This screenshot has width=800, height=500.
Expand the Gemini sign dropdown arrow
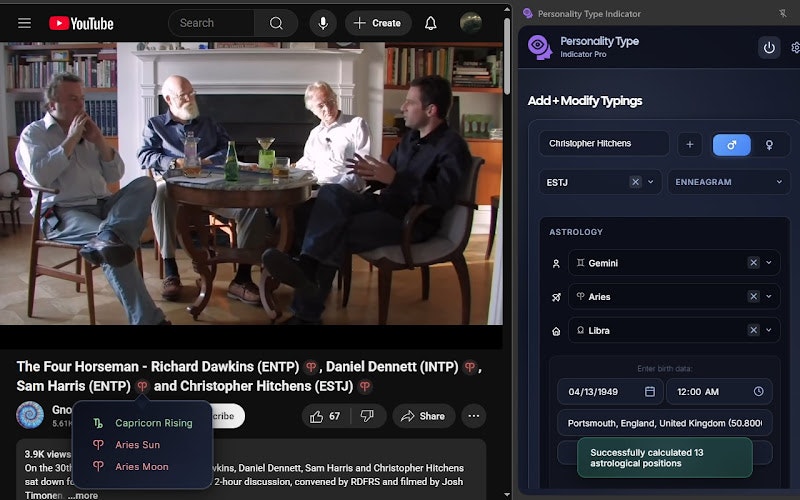click(769, 263)
